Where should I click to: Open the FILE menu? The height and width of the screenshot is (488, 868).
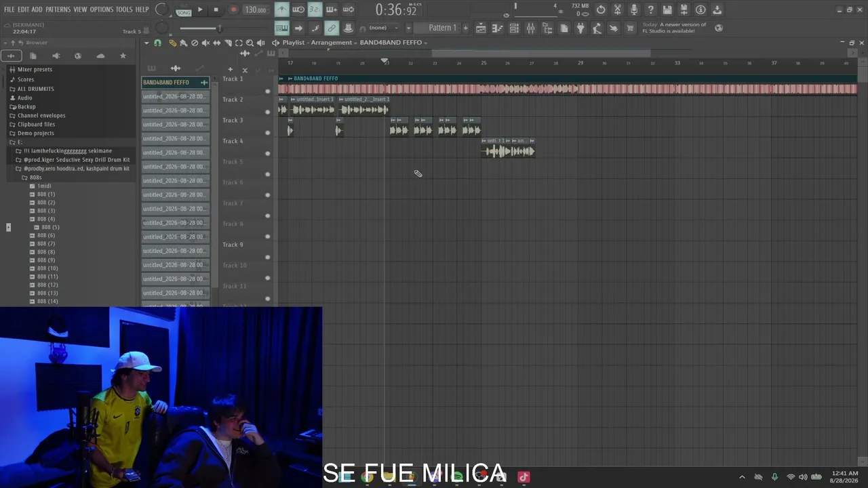click(9, 9)
